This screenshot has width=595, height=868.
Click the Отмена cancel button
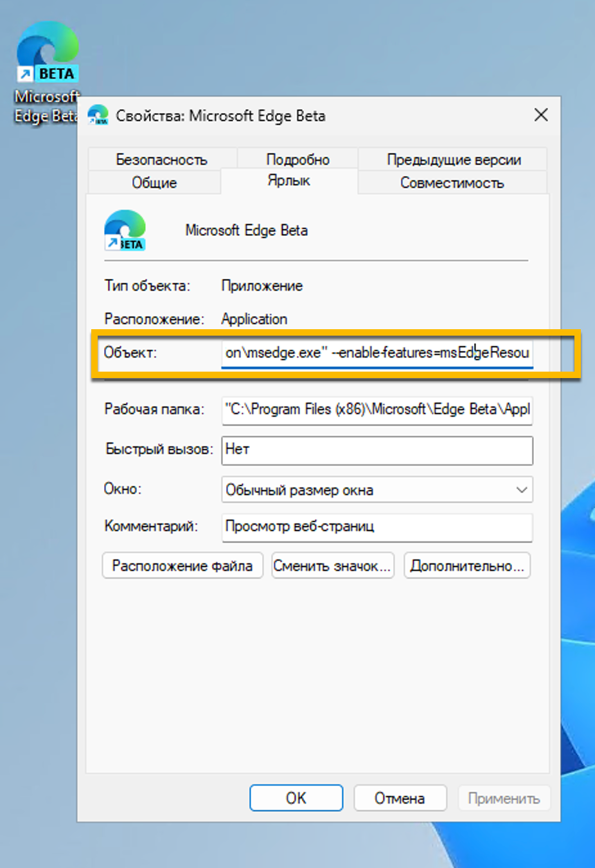(x=400, y=798)
